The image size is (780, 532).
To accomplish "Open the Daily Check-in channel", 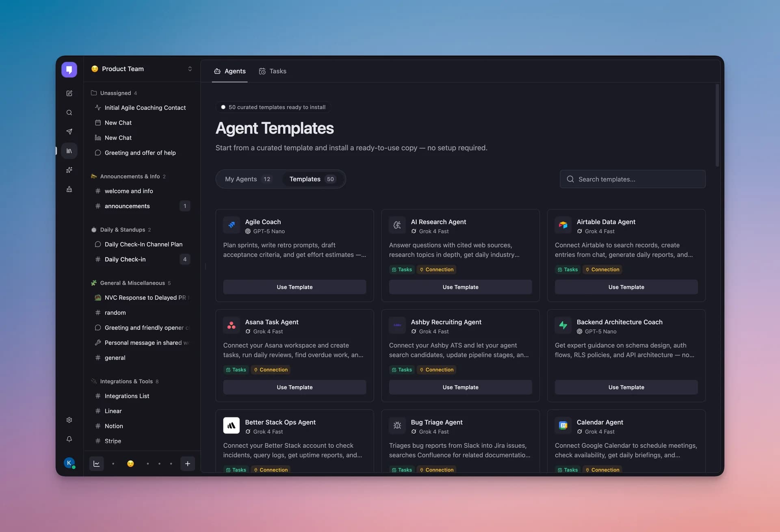I will point(142,259).
